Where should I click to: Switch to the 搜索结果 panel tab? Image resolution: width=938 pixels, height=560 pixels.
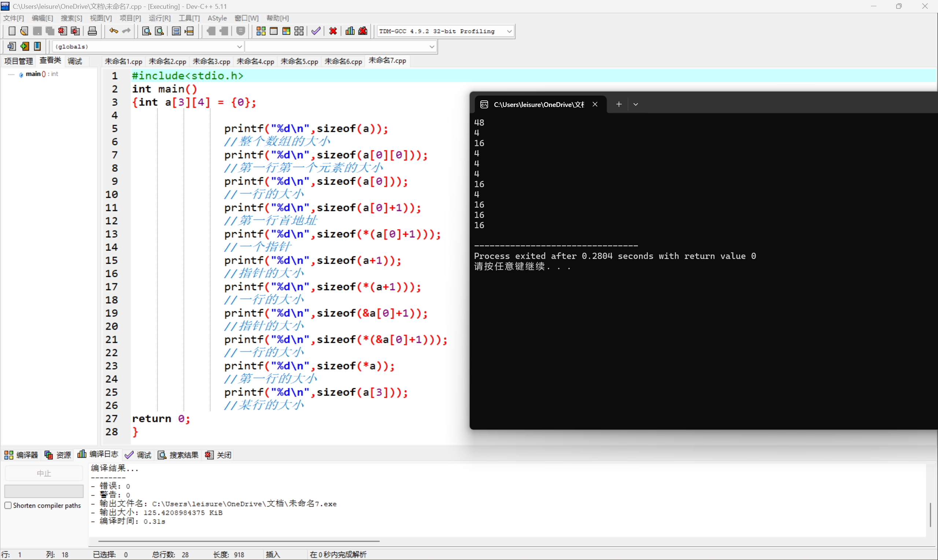click(x=184, y=455)
